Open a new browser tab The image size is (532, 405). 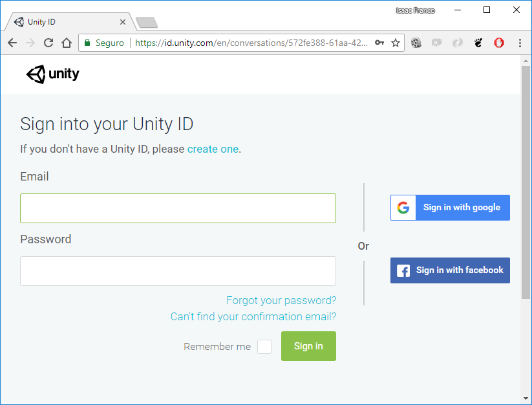tap(147, 23)
